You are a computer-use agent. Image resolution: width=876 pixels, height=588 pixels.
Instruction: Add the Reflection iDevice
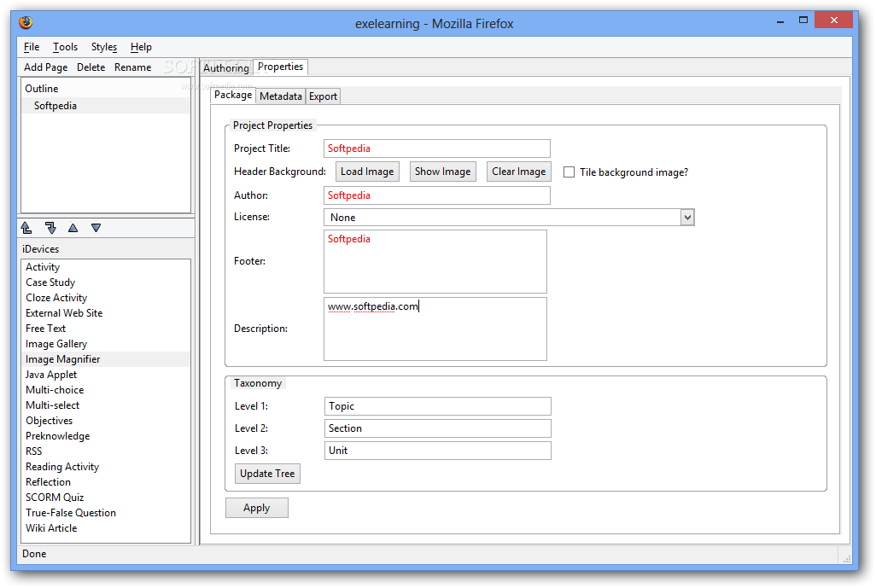(107, 482)
